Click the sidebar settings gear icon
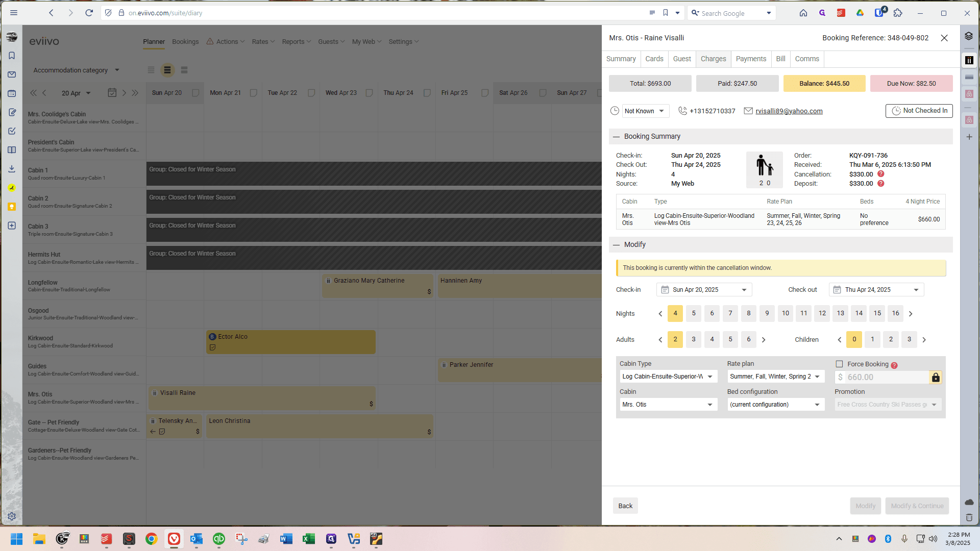 coord(12,516)
